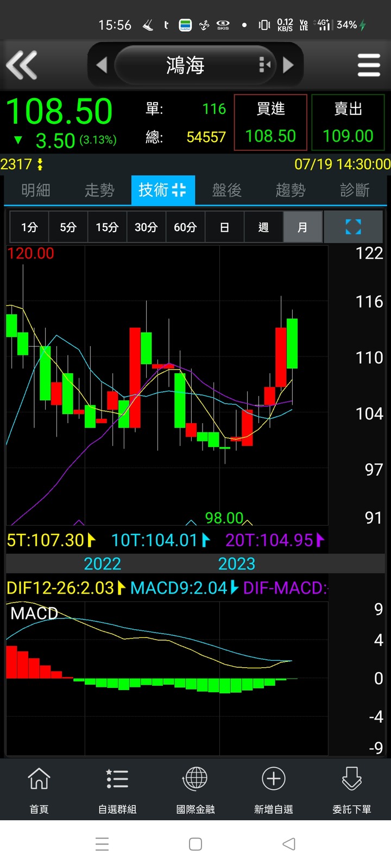The image size is (391, 868).
Task: Go to next stock with right arrow
Action: (288, 65)
